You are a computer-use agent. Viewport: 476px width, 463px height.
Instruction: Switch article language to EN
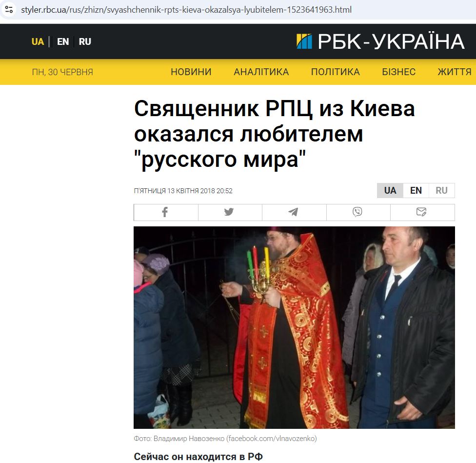(x=416, y=191)
